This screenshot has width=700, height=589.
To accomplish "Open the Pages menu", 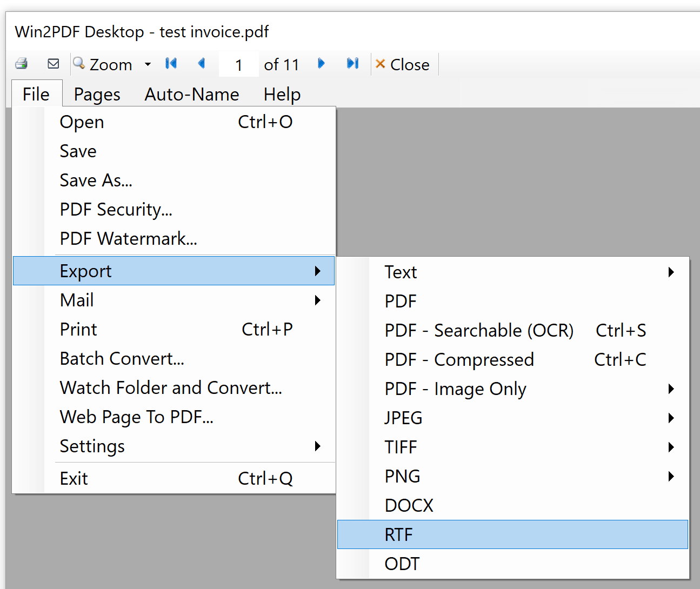I will point(96,94).
